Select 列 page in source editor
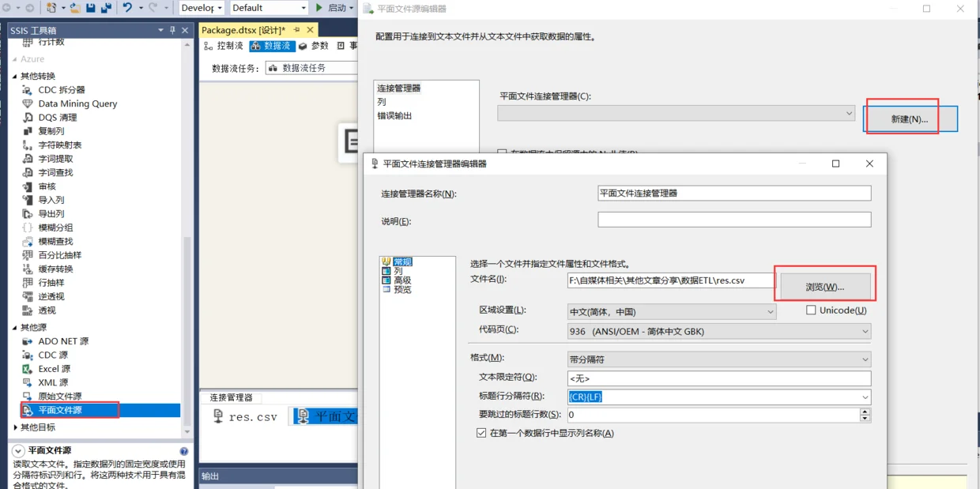Screen dimensions: 980x489 pyautogui.click(x=382, y=102)
